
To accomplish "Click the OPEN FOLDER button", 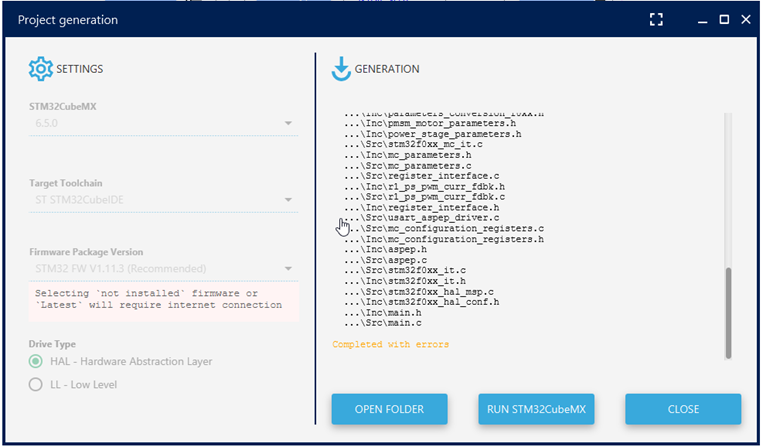I will (389, 409).
